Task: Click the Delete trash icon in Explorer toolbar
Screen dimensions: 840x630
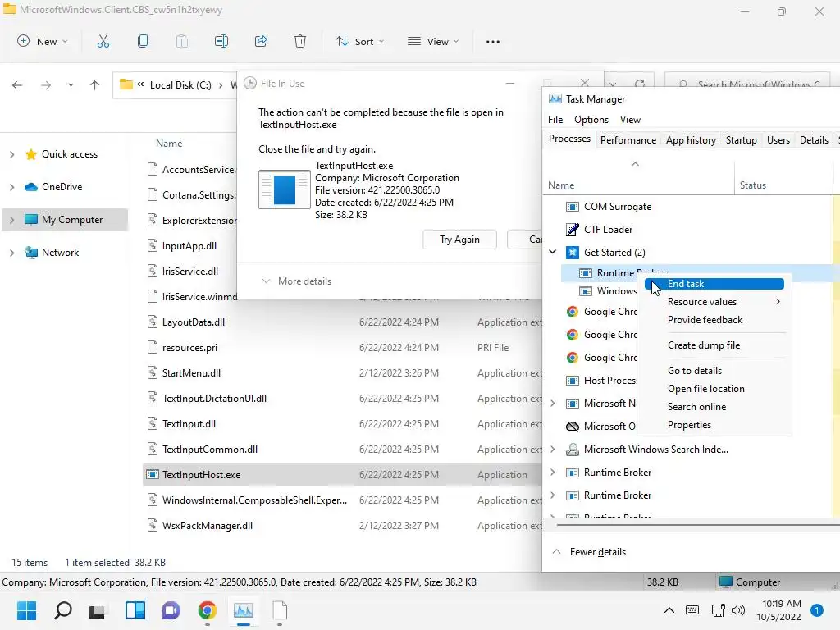Action: pos(300,41)
